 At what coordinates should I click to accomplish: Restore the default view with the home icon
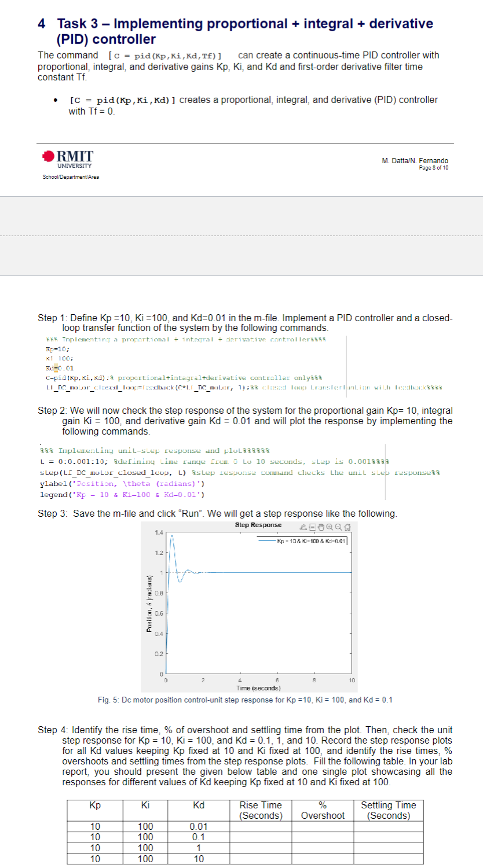(347, 526)
